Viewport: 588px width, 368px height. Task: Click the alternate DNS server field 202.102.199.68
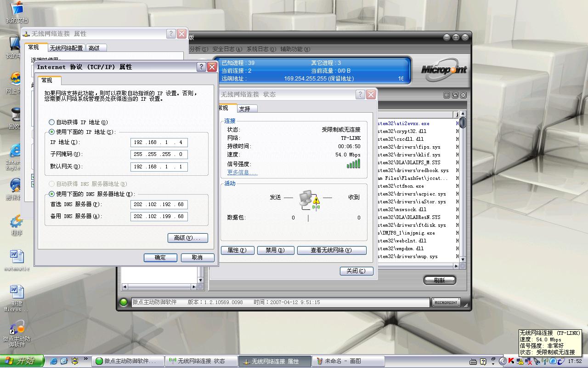tap(159, 216)
